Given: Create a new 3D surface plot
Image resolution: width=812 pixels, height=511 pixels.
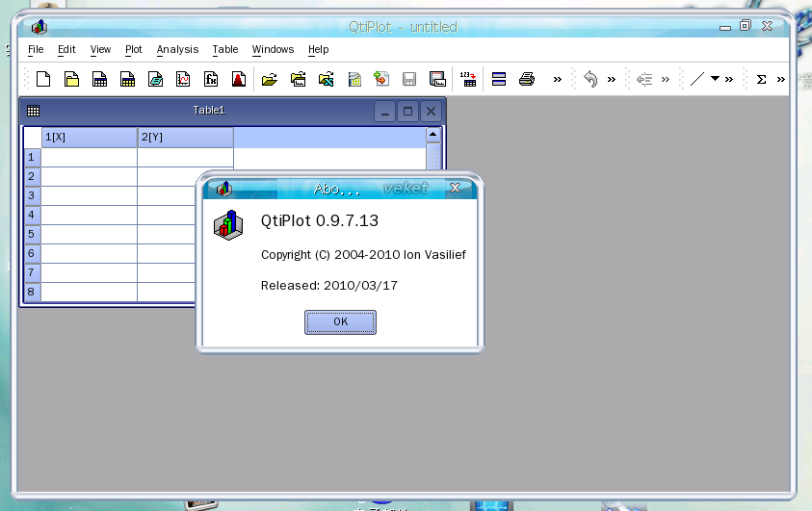Looking at the screenshot, I should 239,79.
